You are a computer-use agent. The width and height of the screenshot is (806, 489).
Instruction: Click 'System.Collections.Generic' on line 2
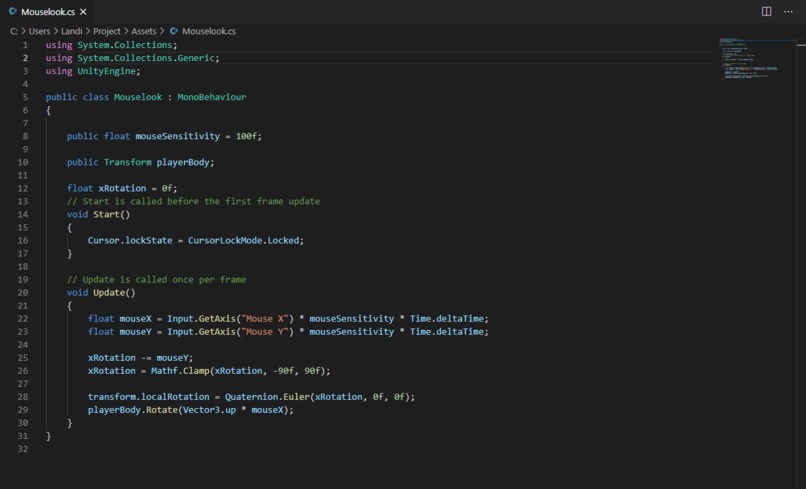click(x=145, y=58)
